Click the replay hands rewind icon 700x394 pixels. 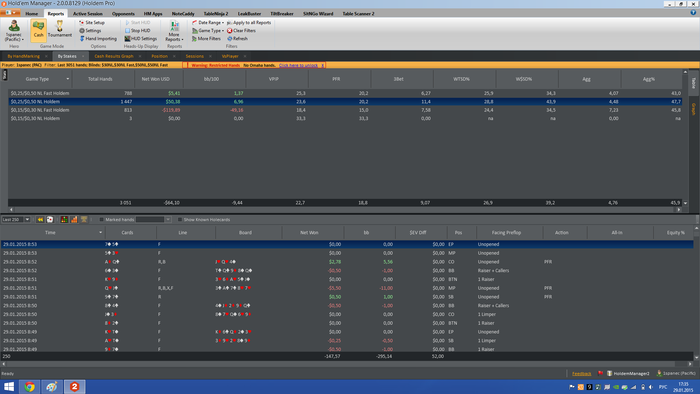click(x=40, y=220)
